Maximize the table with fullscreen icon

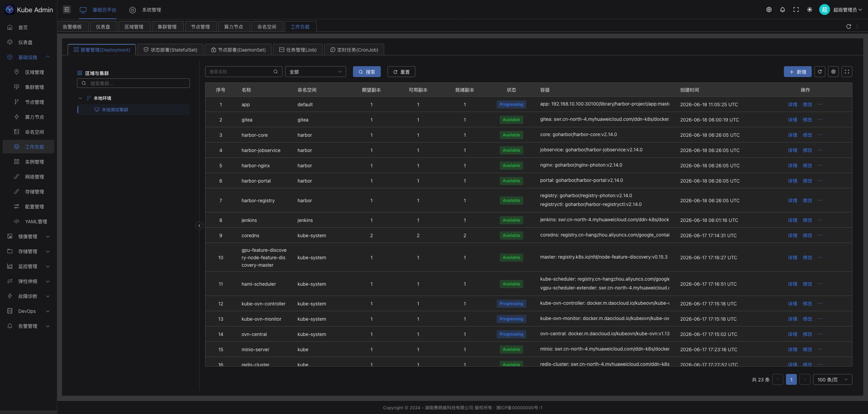[x=847, y=72]
